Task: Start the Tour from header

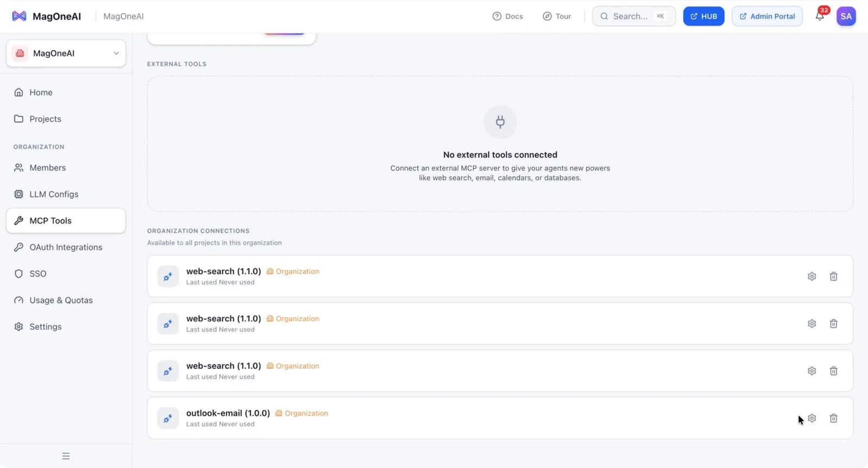Action: pos(557,16)
